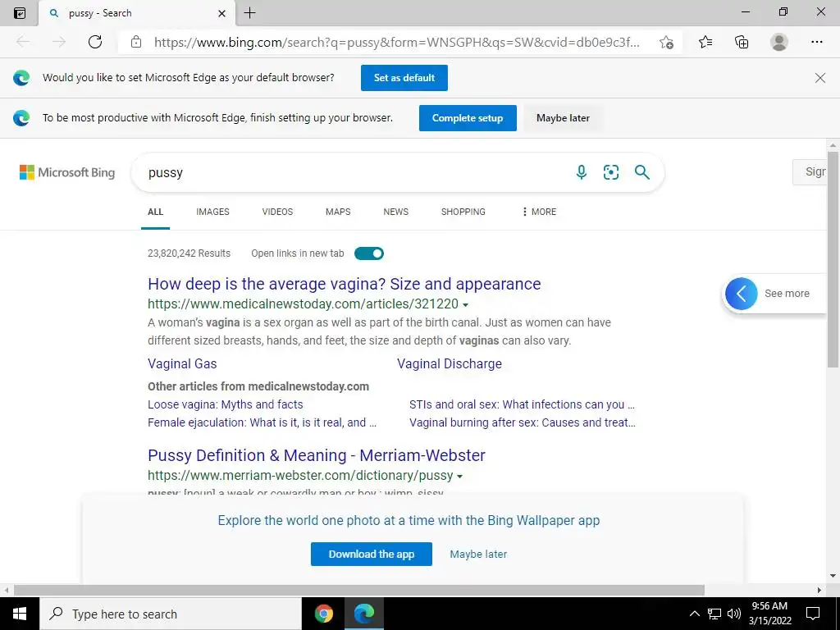The width and height of the screenshot is (840, 630).
Task: Select the ALL results tab
Action: point(155,212)
